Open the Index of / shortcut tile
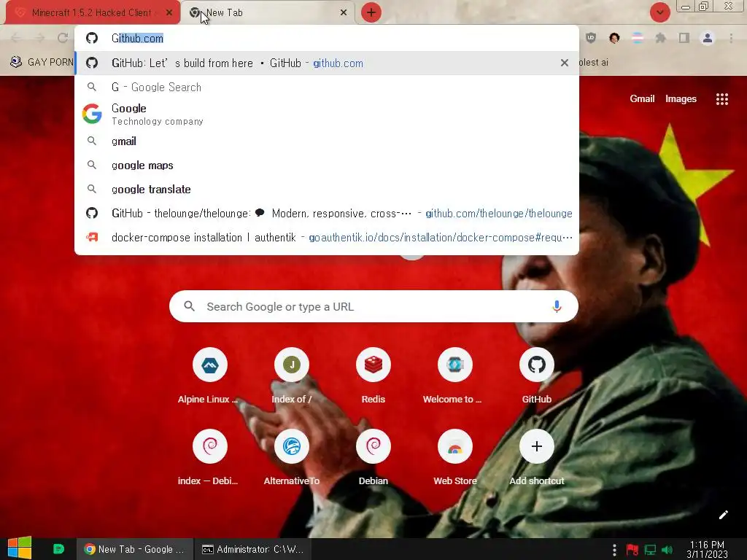This screenshot has width=747, height=560. tap(292, 376)
